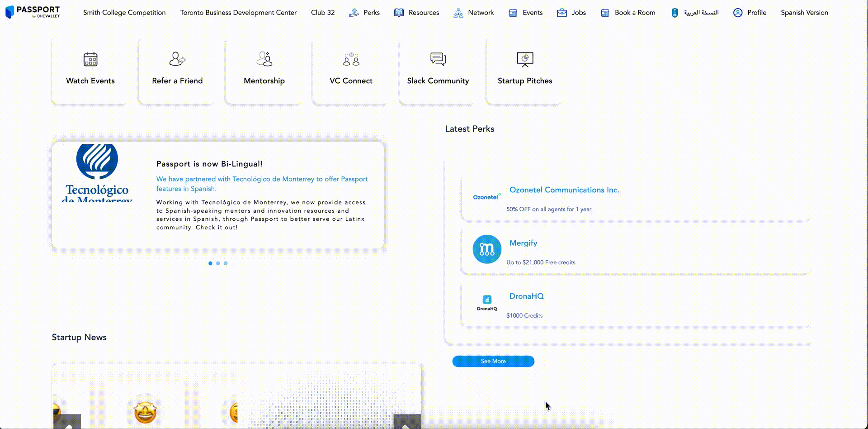Switch to Spanish Version

pos(804,13)
